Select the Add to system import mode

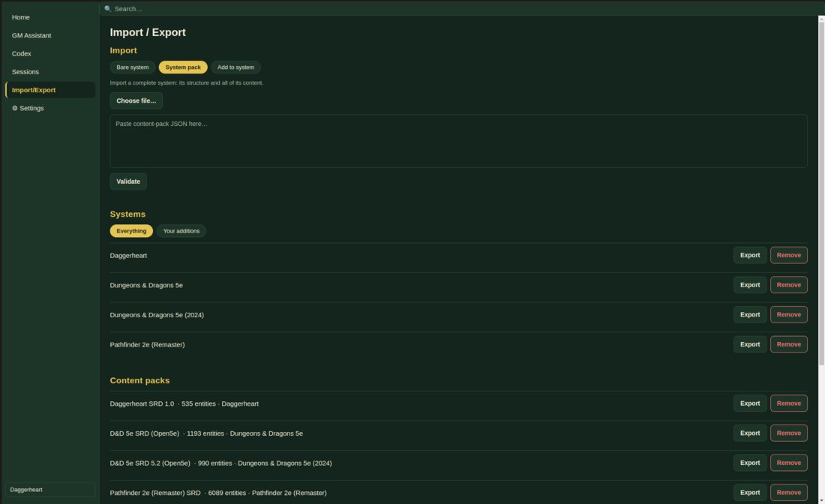(x=235, y=67)
